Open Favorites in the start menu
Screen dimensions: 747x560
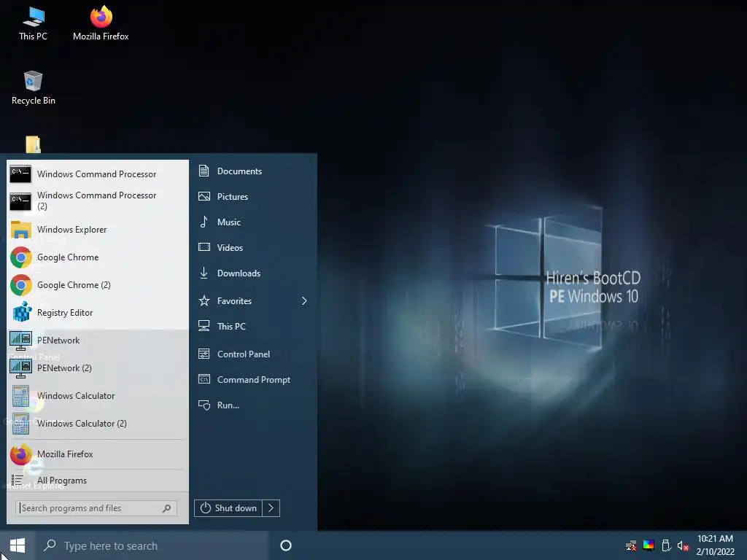point(252,301)
